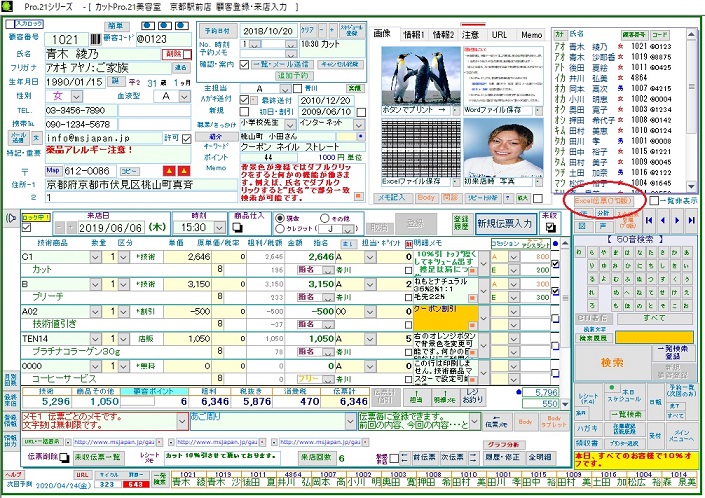Toggle the mail 許可 checkbox
Screen dimensions: 705x498
pos(187,138)
